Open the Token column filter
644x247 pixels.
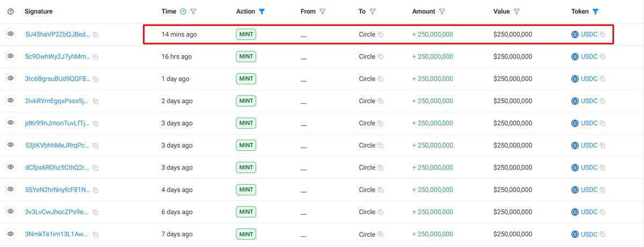(596, 11)
